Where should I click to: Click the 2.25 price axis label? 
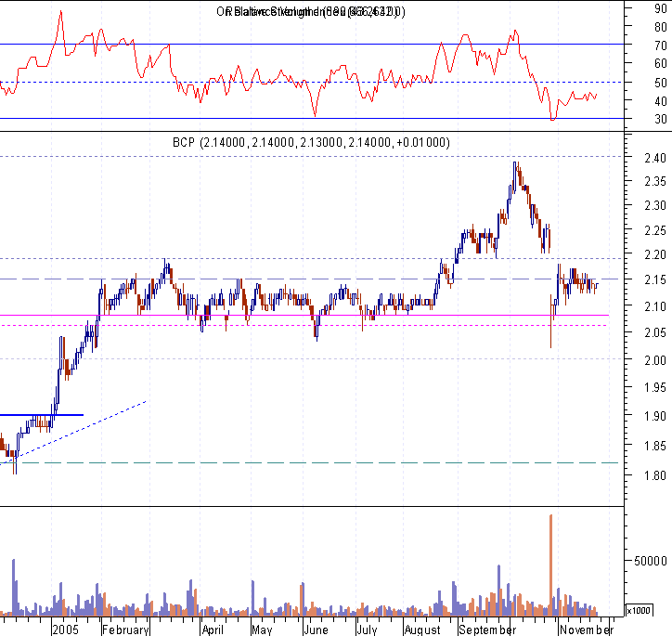(655, 230)
